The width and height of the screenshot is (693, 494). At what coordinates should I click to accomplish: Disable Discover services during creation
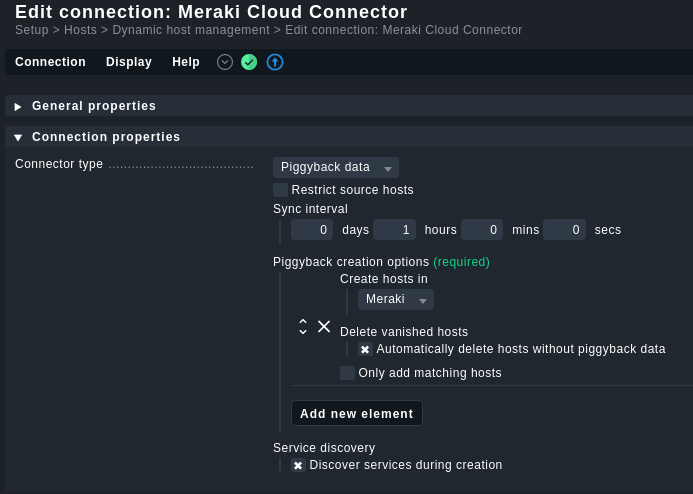click(298, 465)
